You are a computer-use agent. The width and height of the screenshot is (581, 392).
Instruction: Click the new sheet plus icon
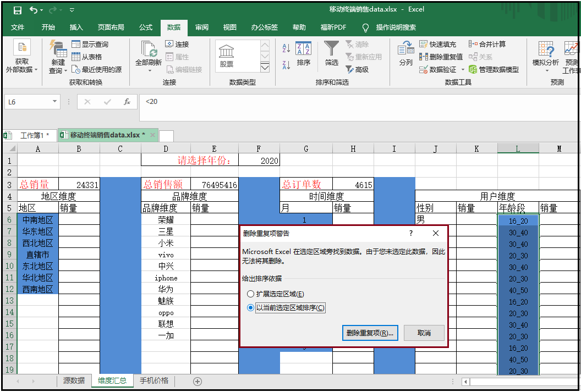point(198,381)
